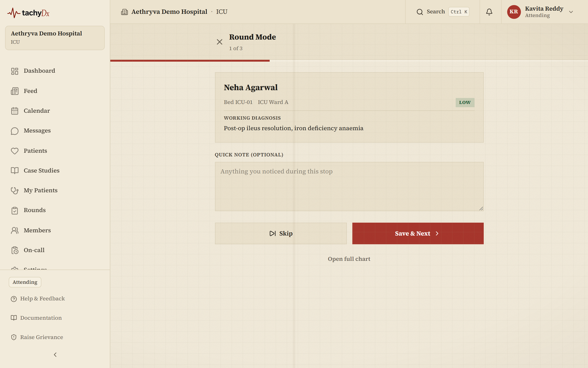588x368 pixels.
Task: Click the Calendar icon in sidebar
Action: coord(15,111)
